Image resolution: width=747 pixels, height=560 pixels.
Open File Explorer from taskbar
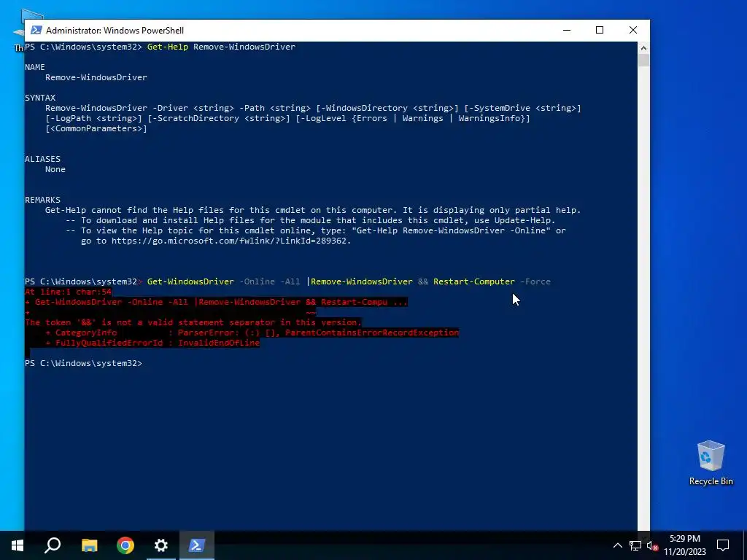point(89,545)
